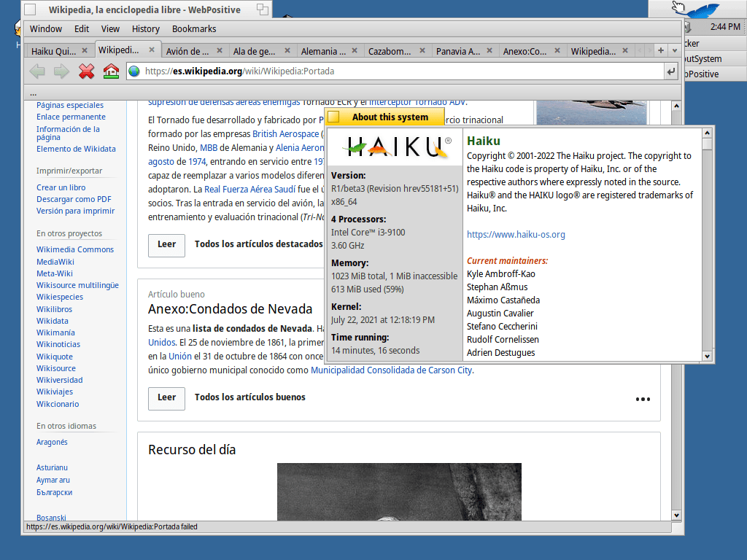
Task: Open Todos los artículos destacados
Action: coord(259,244)
